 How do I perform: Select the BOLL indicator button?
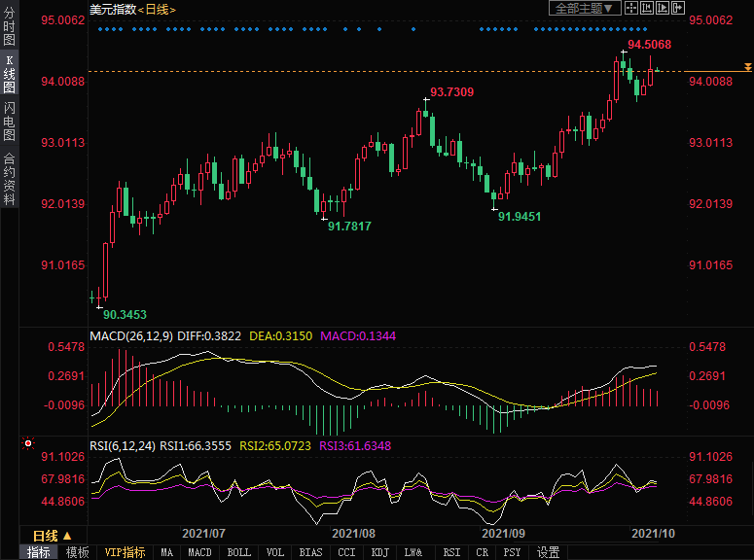(x=237, y=552)
